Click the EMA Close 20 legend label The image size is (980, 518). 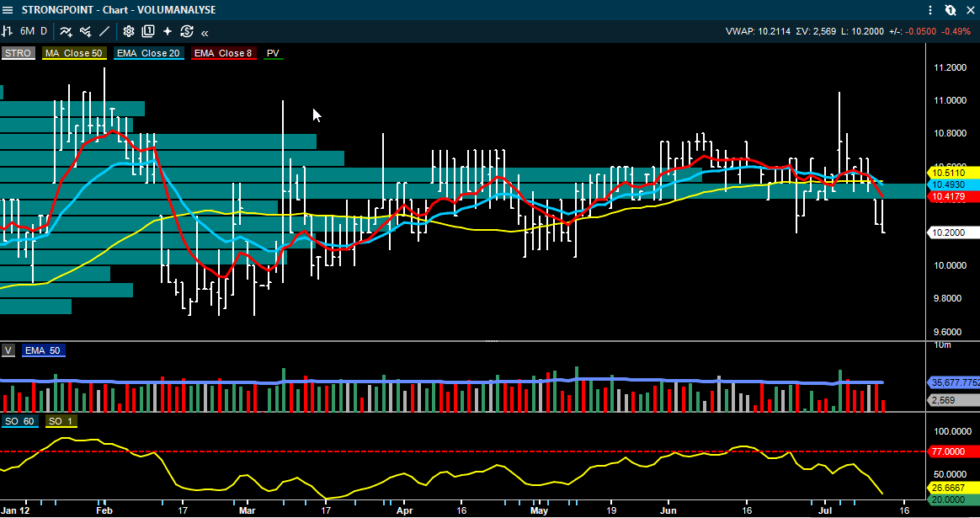148,53
